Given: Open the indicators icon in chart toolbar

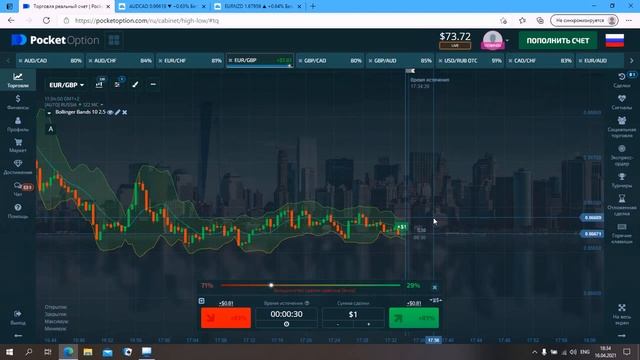Looking at the screenshot, I should [x=117, y=84].
